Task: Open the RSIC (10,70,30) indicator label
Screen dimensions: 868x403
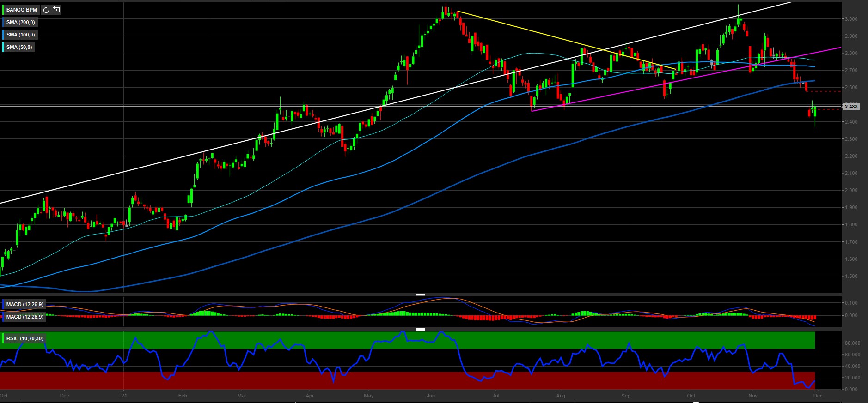Action: coord(24,338)
